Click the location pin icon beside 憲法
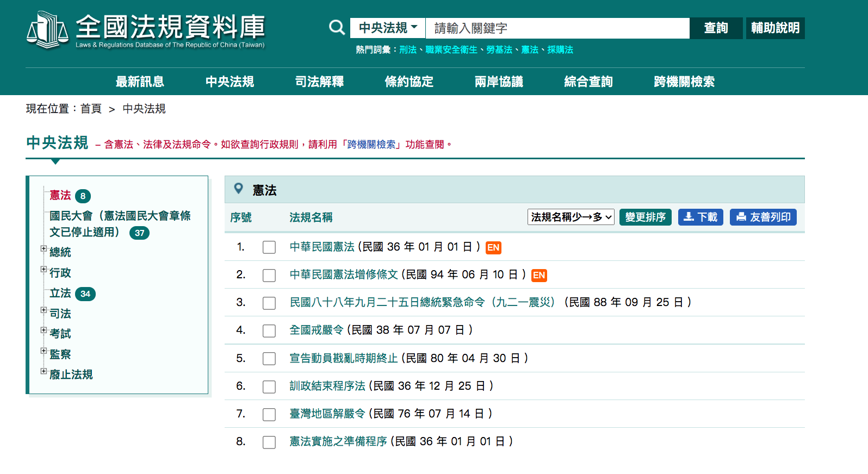 click(x=238, y=189)
